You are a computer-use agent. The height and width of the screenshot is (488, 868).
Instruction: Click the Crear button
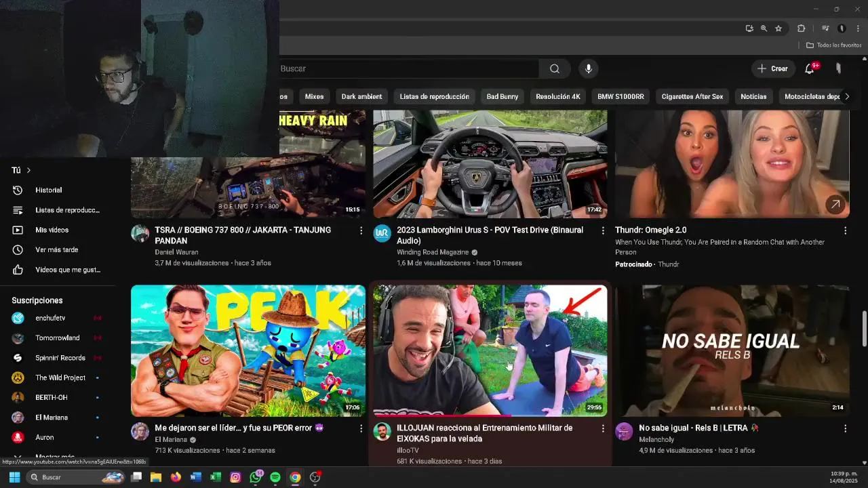pos(772,68)
